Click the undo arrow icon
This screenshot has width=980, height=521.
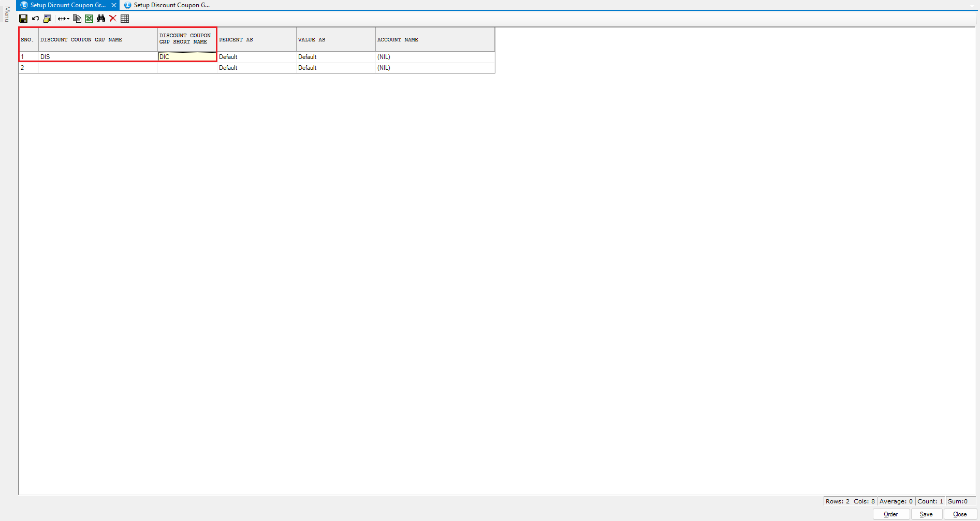pos(35,19)
